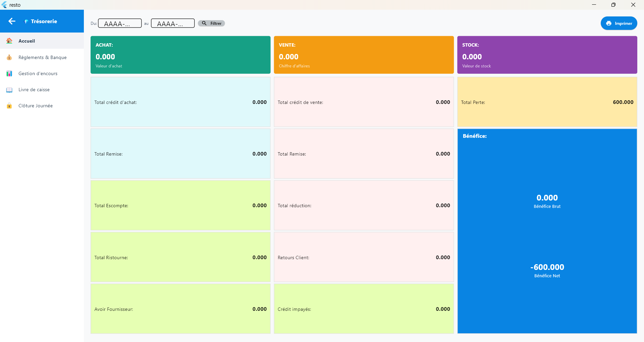Image resolution: width=644 pixels, height=342 pixels.
Task: Open Règlements & Banque section
Action: pos(42,57)
